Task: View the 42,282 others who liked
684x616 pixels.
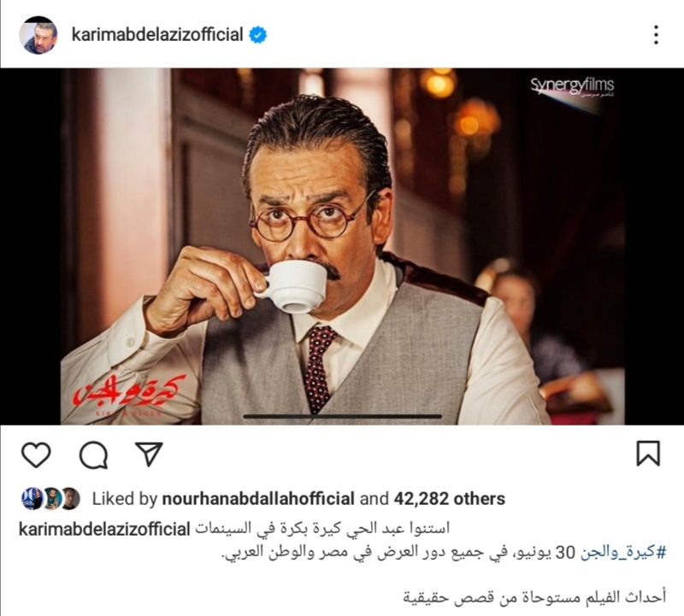Action: (450, 499)
